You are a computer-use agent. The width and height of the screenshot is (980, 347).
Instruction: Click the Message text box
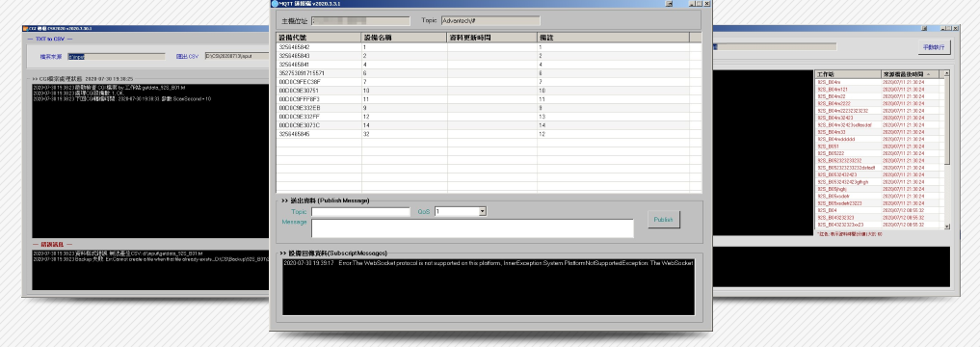[x=472, y=228]
